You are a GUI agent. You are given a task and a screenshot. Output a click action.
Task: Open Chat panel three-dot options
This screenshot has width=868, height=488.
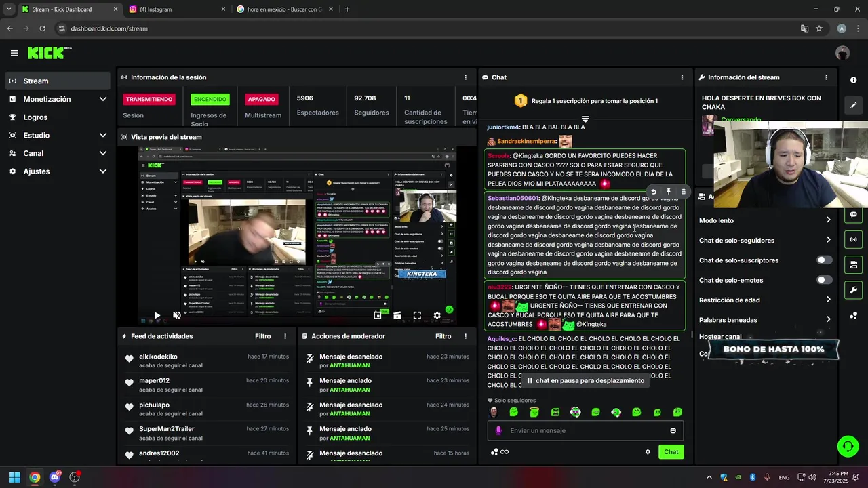click(x=682, y=77)
